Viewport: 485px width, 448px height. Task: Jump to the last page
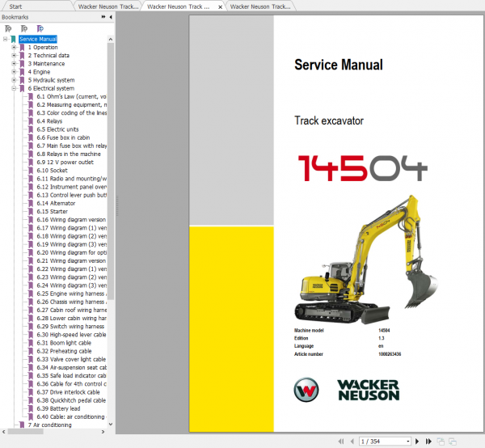(x=428, y=442)
